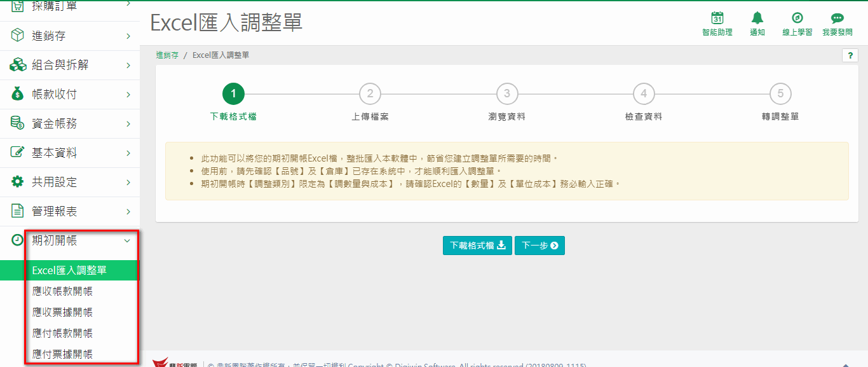Expand the 管理報表 menu chevron

point(128,212)
